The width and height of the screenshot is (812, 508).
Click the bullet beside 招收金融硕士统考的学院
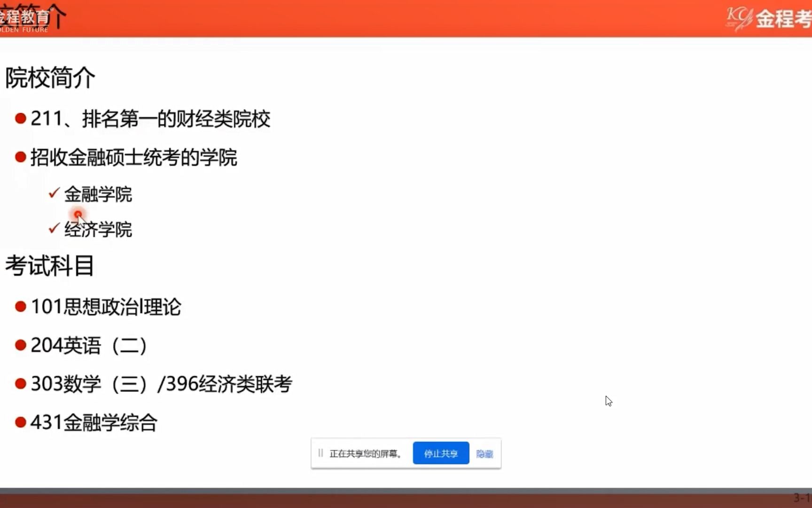point(20,157)
